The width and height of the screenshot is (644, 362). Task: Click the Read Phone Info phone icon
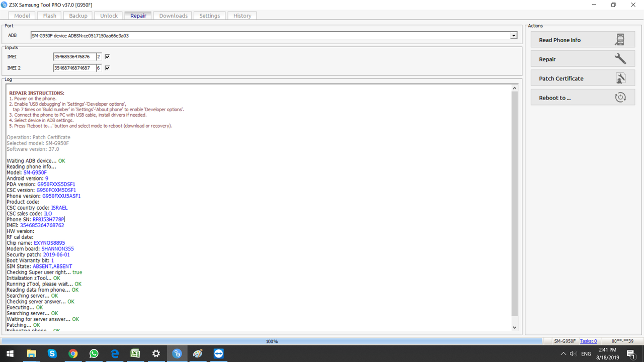pyautogui.click(x=620, y=40)
